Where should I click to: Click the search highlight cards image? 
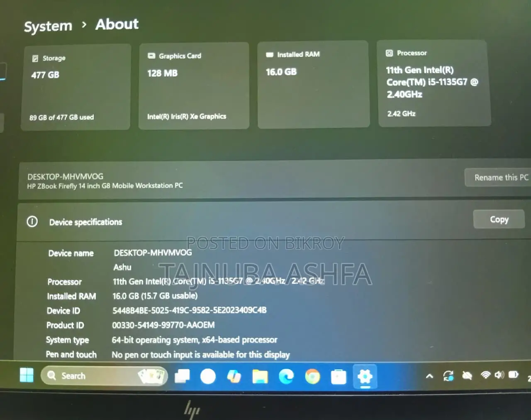click(151, 376)
